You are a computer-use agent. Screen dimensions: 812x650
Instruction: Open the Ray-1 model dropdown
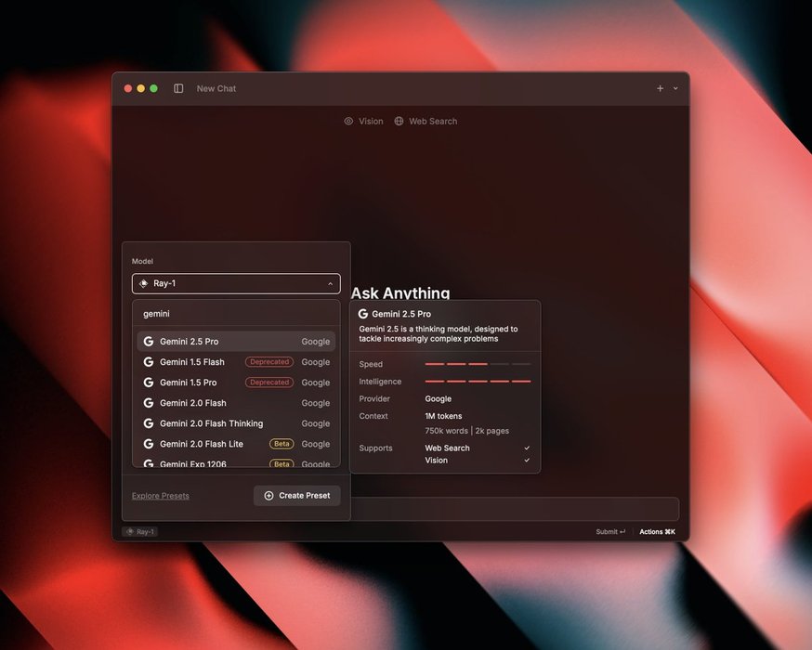coord(236,283)
